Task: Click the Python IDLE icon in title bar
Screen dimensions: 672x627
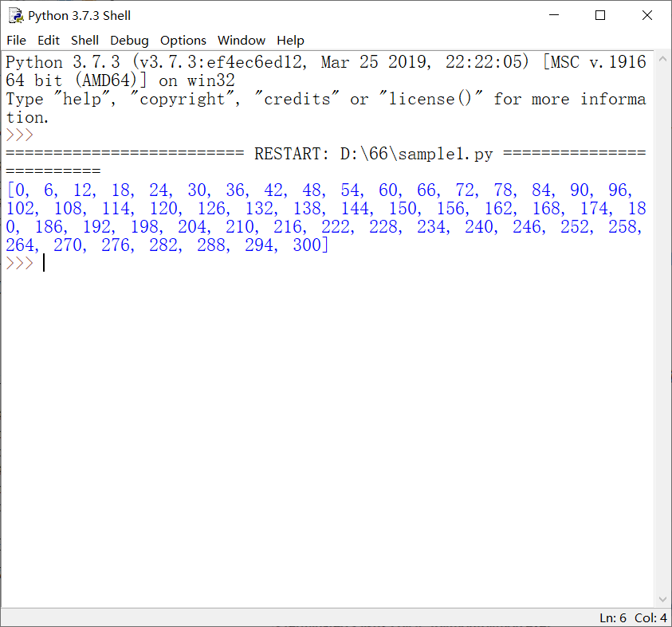Action: point(16,16)
